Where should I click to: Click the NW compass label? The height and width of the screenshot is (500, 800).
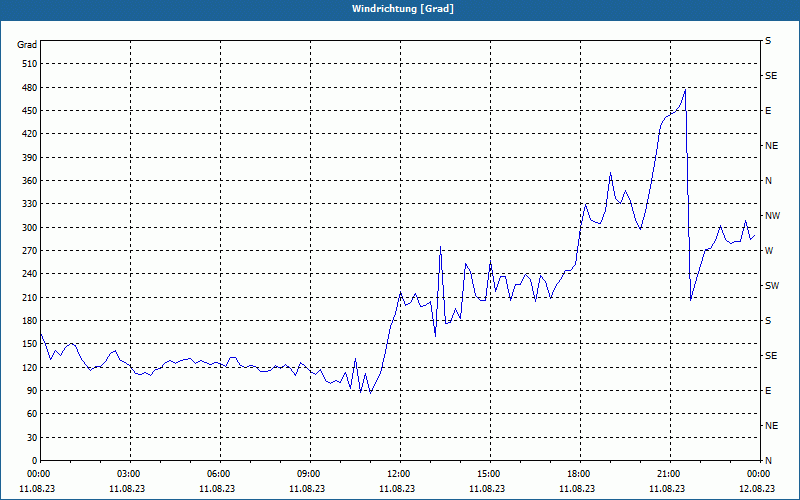click(772, 216)
